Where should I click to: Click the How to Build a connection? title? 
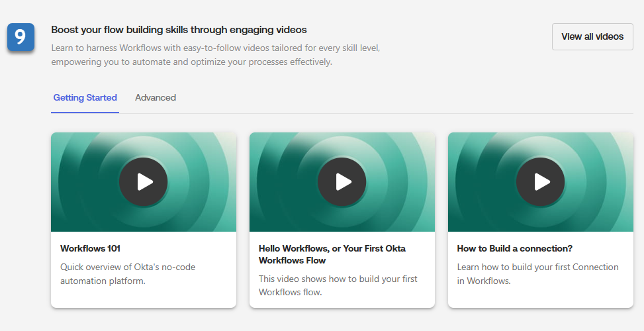[514, 249]
